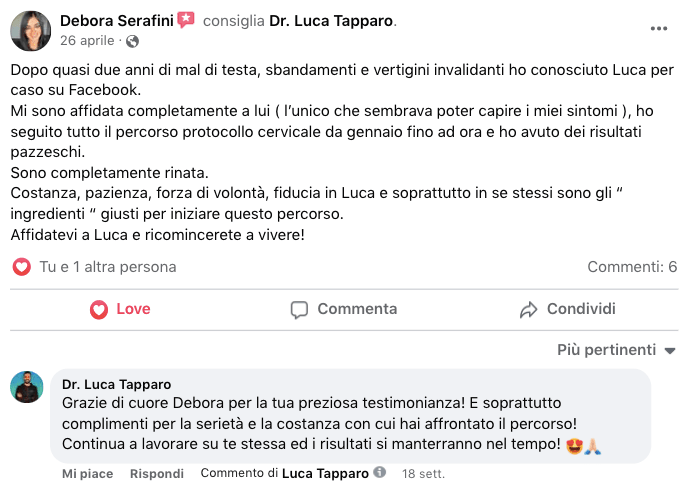This screenshot has width=687, height=487.
Task: Click the info icon next to Commento di Luca Tapparo
Action: (x=379, y=473)
